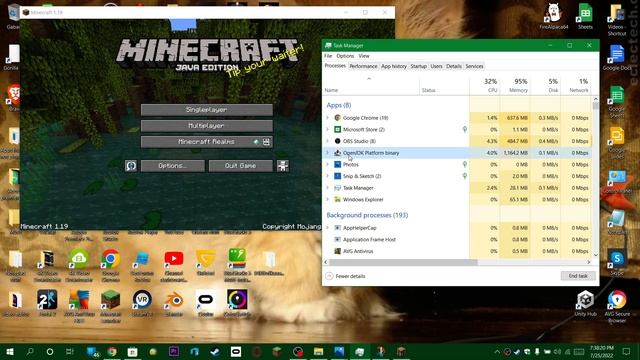Expand the OpenJDK Platform binary process
Screen dimensions: 640x360
point(327,153)
